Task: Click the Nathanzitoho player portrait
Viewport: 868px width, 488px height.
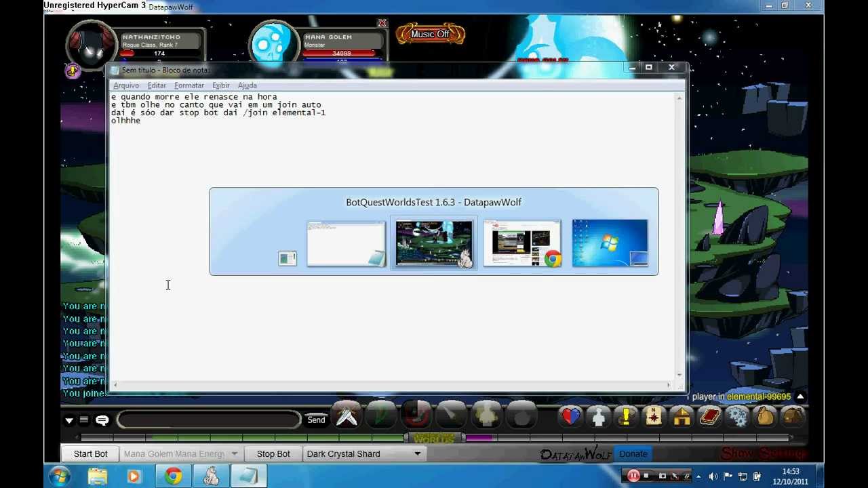Action: (90, 44)
